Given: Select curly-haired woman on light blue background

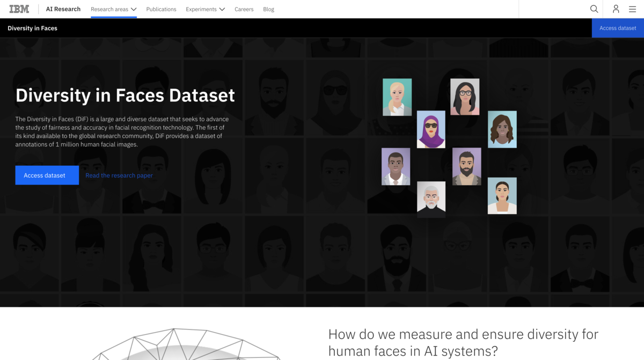Looking at the screenshot, I should 502,129.
